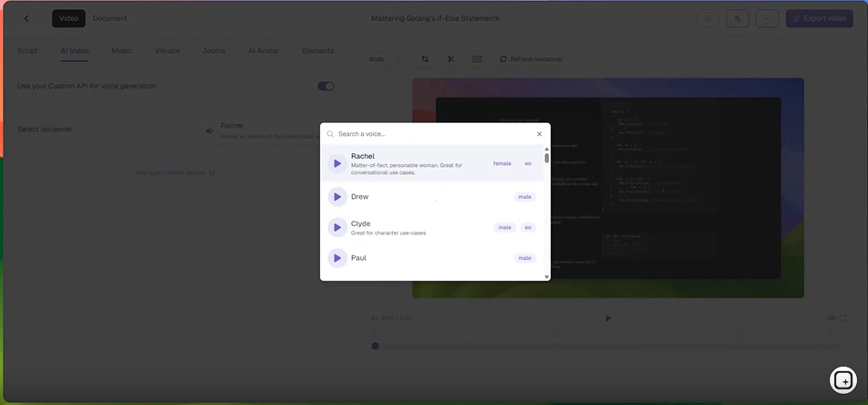868x405 pixels.
Task: Play the Rachel voice preview
Action: click(337, 163)
